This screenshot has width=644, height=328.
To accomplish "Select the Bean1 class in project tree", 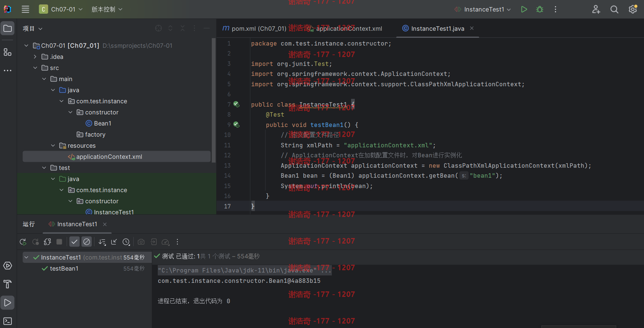I will 99,123.
